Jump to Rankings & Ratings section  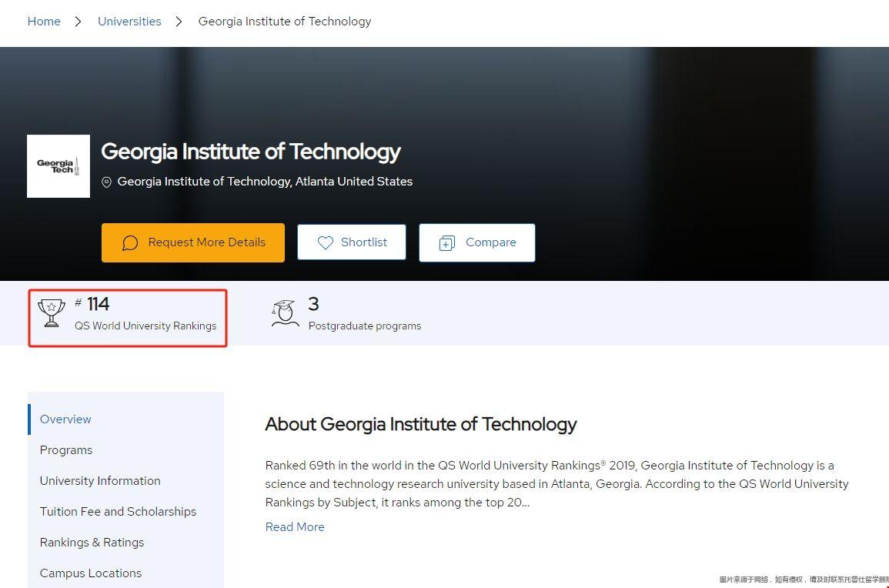92,542
